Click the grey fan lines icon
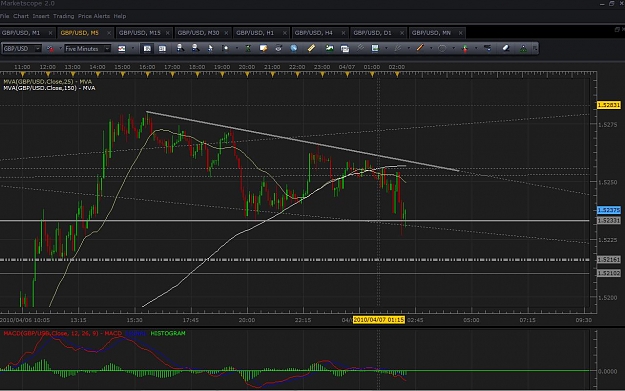625x391 pixels. tap(397, 48)
